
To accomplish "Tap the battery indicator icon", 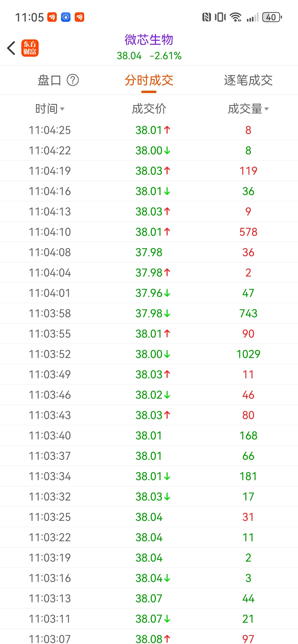I will tap(272, 17).
